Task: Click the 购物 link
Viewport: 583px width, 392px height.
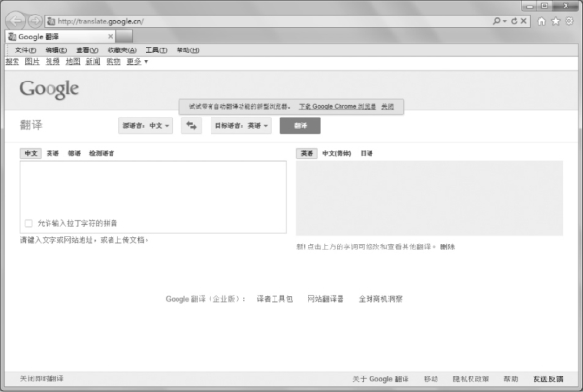Action: (x=113, y=61)
